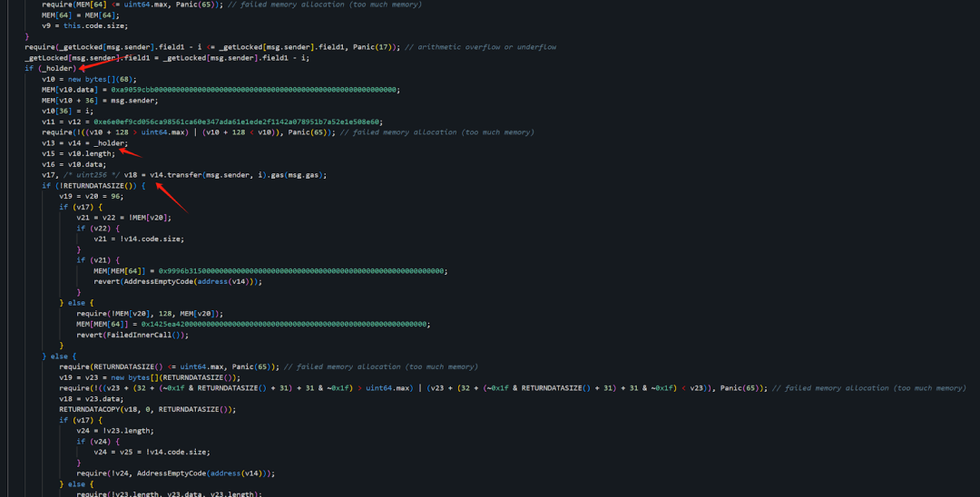Click the 0x9996b315 hex constant memory store line

270,271
